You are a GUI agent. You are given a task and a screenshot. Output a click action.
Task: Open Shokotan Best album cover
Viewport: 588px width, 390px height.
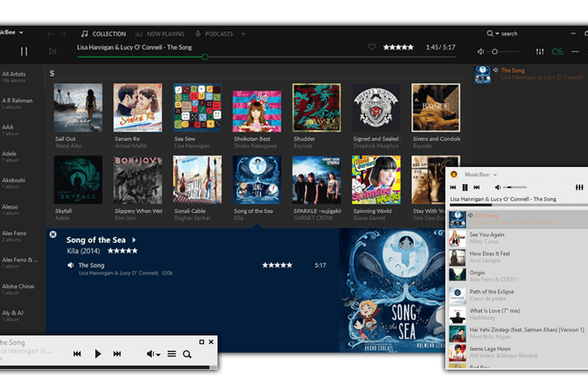point(257,111)
